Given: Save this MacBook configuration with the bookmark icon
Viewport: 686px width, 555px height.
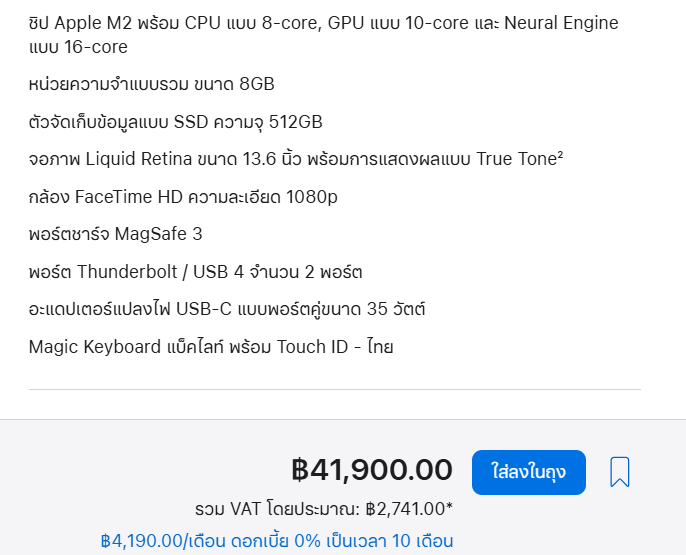Looking at the screenshot, I should tap(620, 472).
